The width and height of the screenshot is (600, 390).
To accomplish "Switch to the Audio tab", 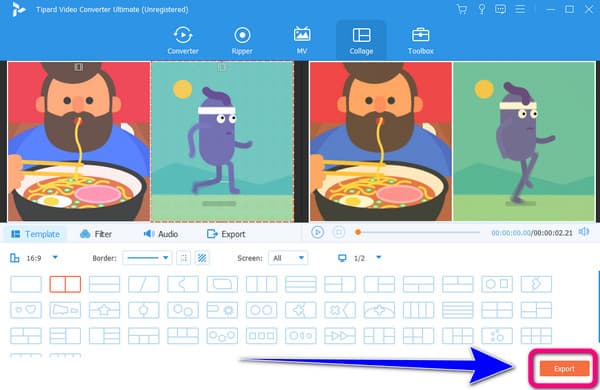I will click(x=161, y=234).
